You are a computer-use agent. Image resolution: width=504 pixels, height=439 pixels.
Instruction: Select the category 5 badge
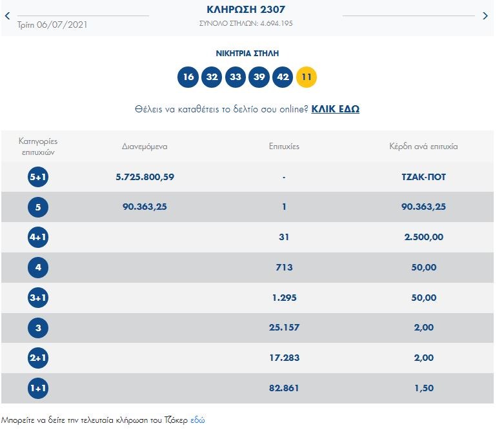[38, 207]
